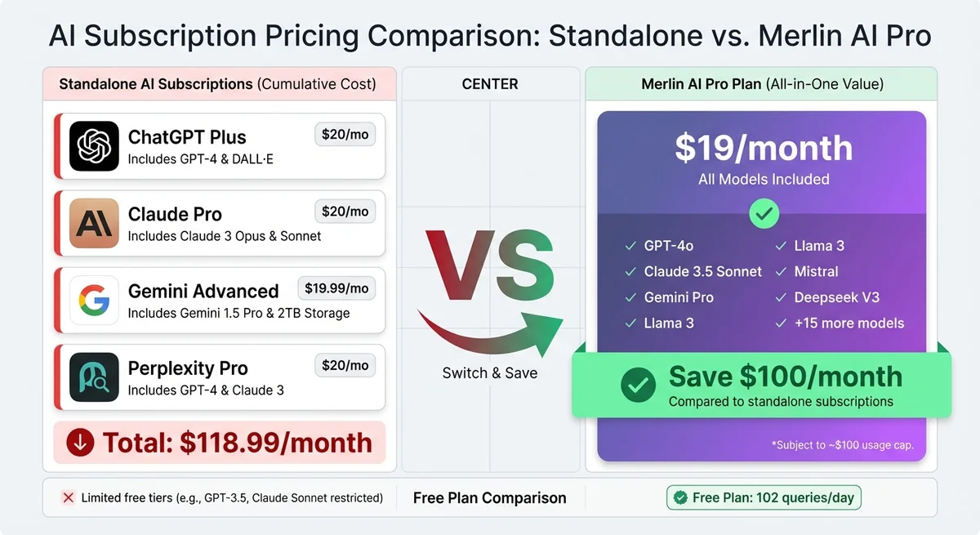Click the checkmark beside Claude 3.5 Sonnet

pyautogui.click(x=630, y=272)
